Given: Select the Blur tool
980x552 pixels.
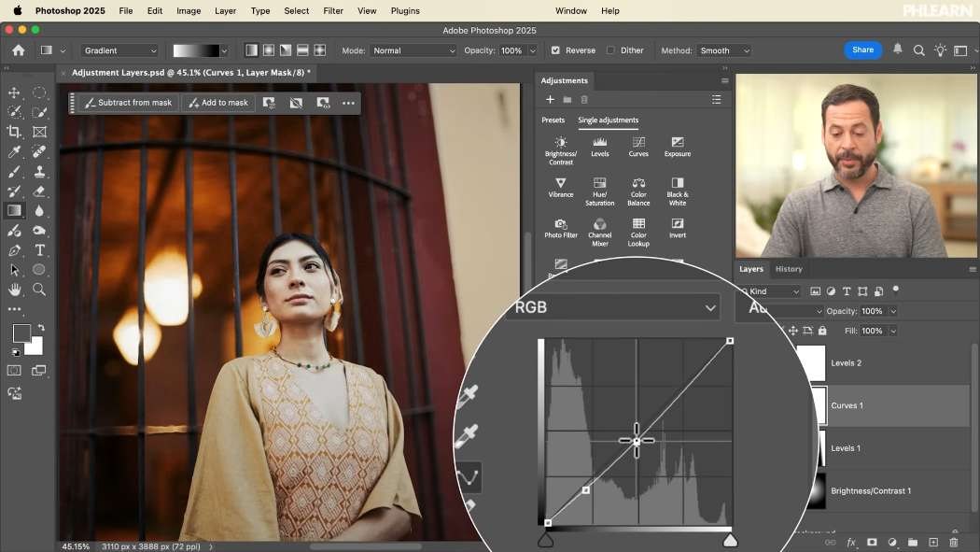Looking at the screenshot, I should 39,211.
